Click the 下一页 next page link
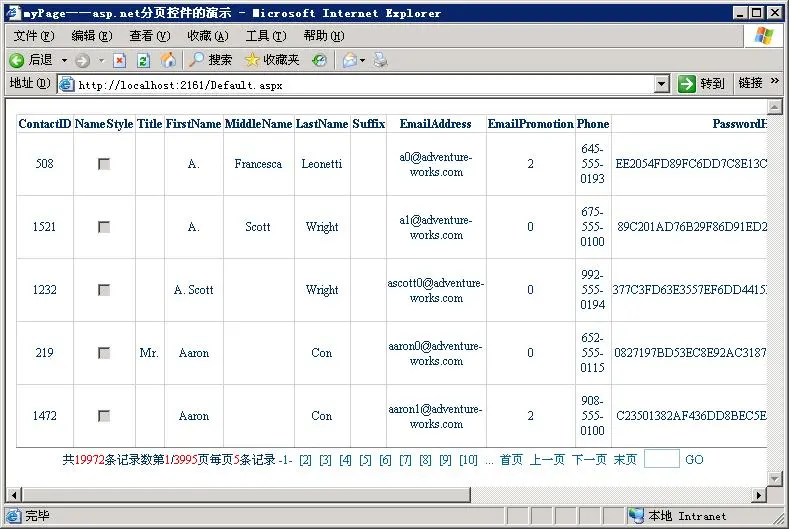789x529 pixels. (589, 460)
